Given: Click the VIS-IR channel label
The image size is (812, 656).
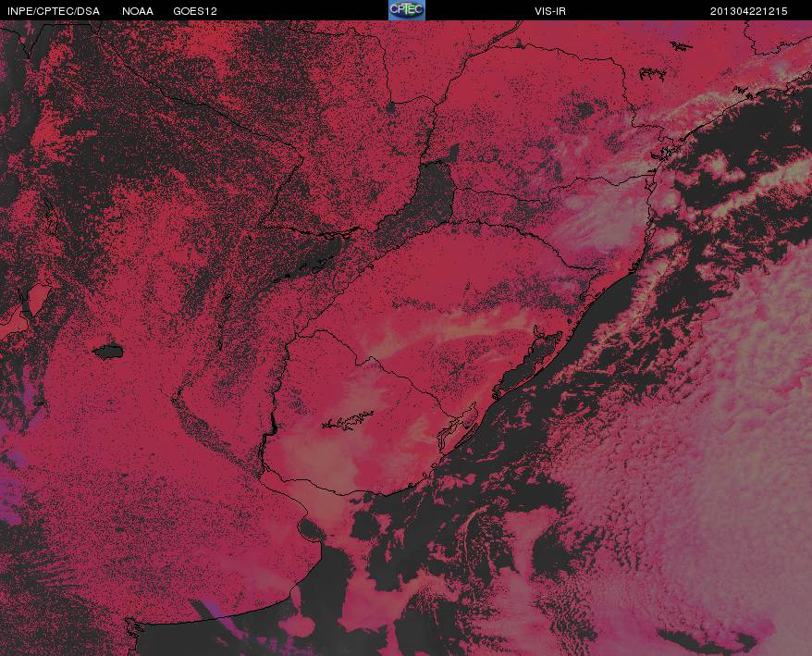Looking at the screenshot, I should pos(550,11).
